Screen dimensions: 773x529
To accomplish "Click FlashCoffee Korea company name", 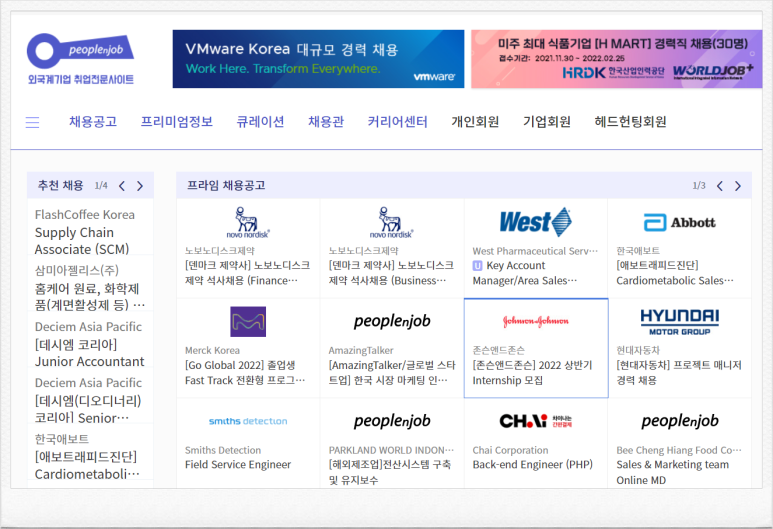I will click(x=85, y=214).
